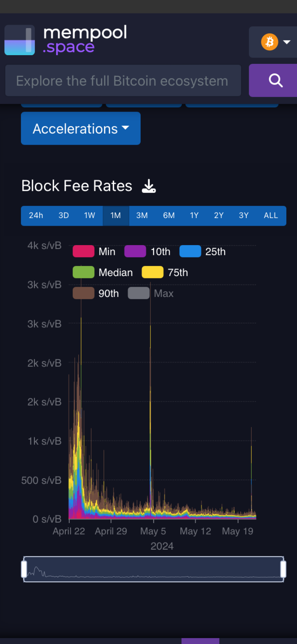Switch to the 1W time range
This screenshot has width=297, height=644.
(x=89, y=215)
